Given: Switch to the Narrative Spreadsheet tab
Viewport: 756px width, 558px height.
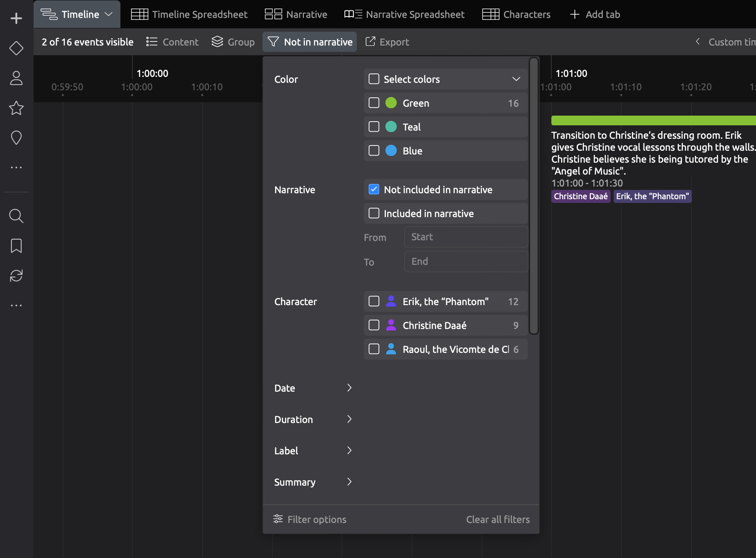Looking at the screenshot, I should pyautogui.click(x=404, y=15).
